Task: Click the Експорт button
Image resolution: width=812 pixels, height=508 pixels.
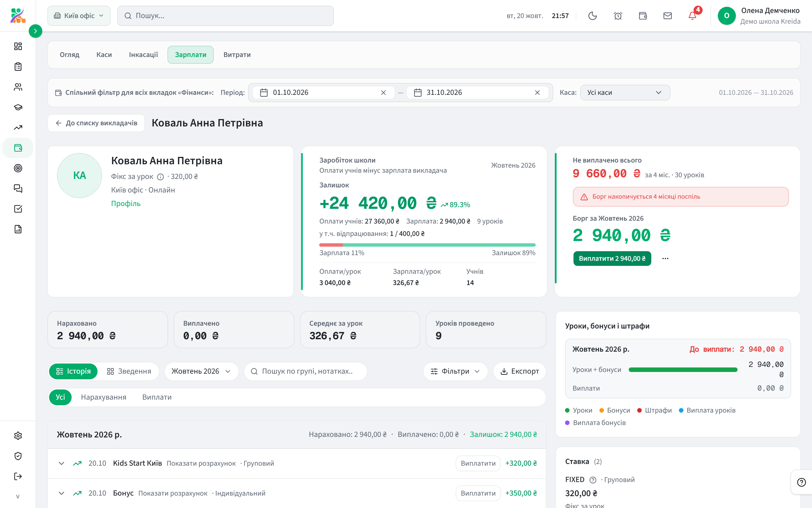Action: 519,371
